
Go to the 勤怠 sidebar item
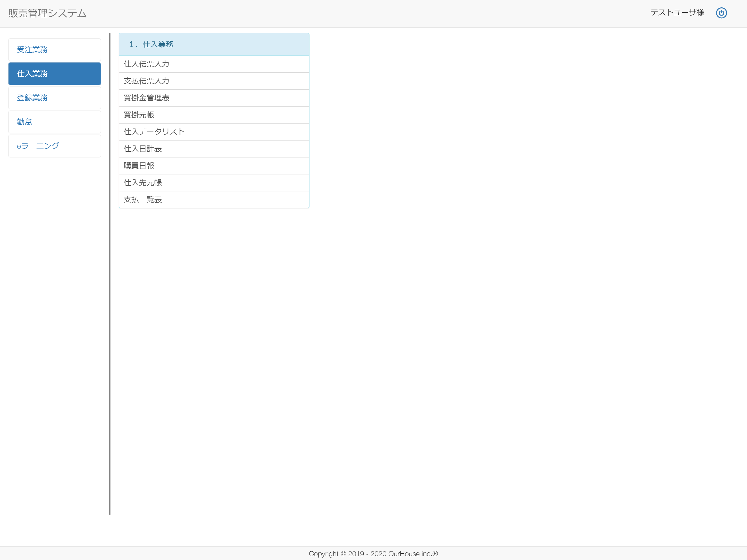pos(54,122)
